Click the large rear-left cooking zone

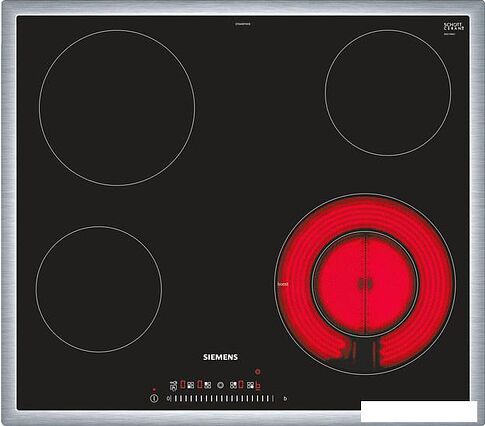[x=117, y=108]
